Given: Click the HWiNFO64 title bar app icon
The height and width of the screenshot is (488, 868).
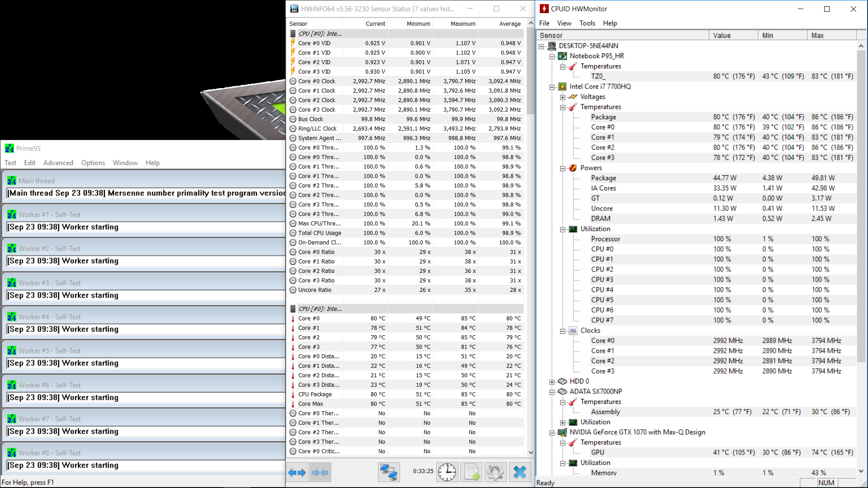Looking at the screenshot, I should click(x=294, y=9).
